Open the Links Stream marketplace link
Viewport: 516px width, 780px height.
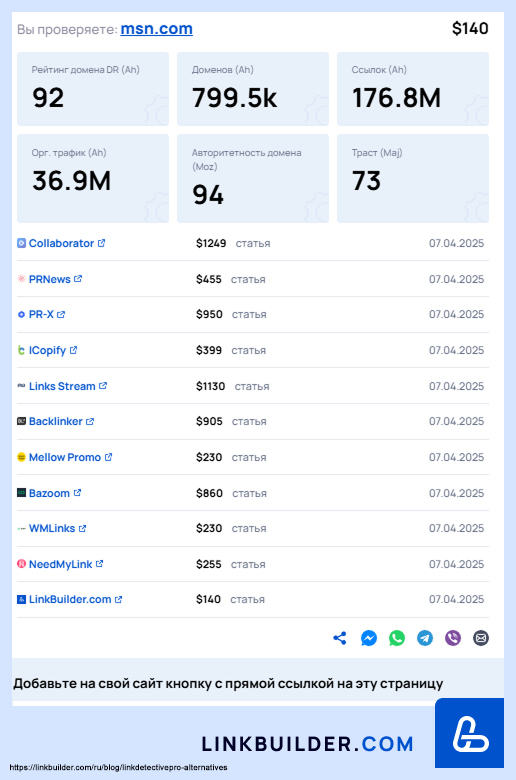coord(62,386)
